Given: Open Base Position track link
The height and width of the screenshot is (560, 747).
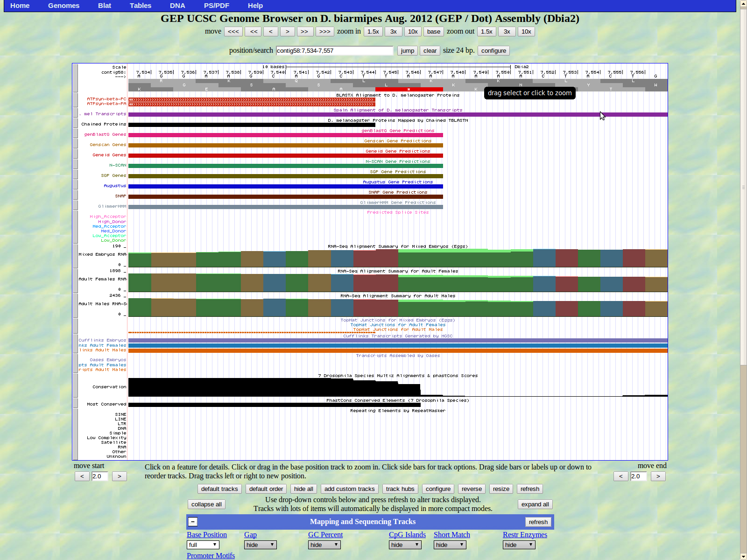Looking at the screenshot, I should coord(207,535).
